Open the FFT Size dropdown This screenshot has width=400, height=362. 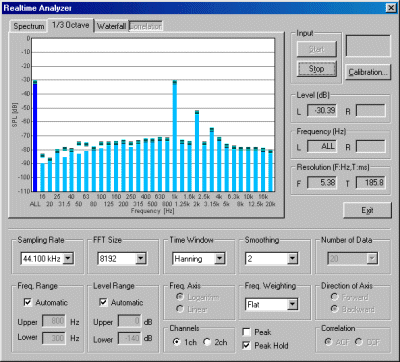coord(141,258)
